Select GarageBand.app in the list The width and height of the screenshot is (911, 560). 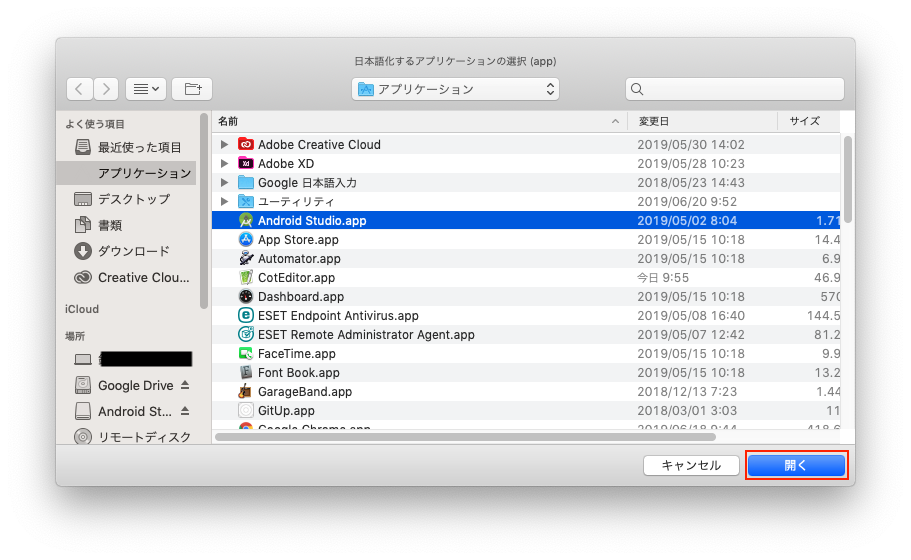[305, 392]
